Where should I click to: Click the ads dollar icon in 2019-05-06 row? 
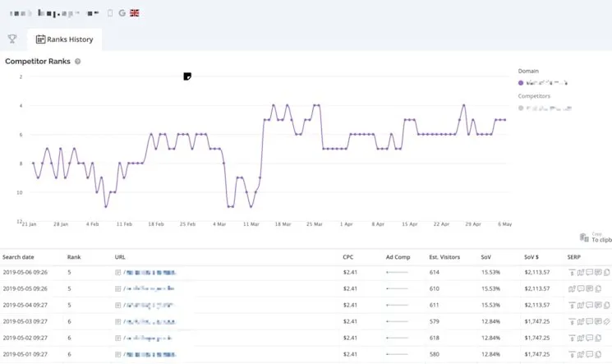point(572,272)
